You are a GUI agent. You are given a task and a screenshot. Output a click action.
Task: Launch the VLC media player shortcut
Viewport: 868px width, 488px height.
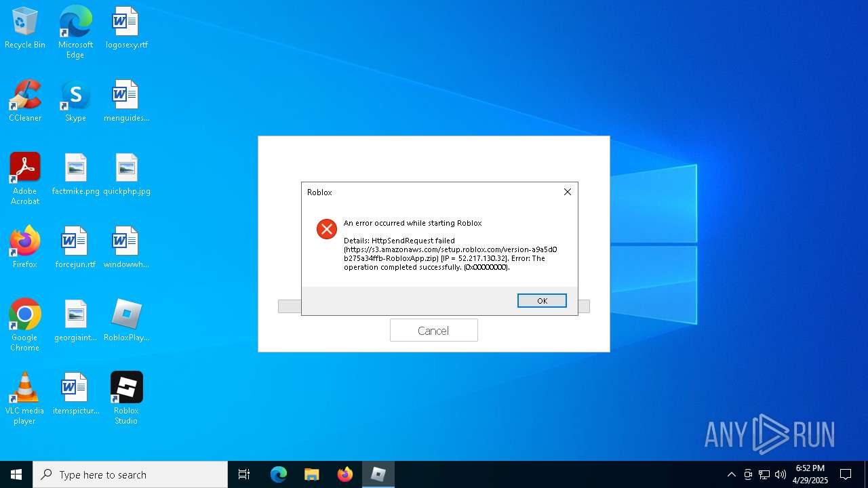click(x=25, y=399)
